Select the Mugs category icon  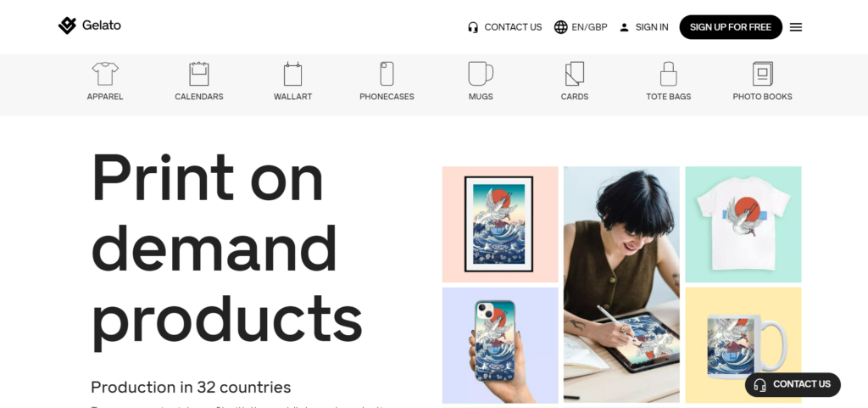coord(481,74)
